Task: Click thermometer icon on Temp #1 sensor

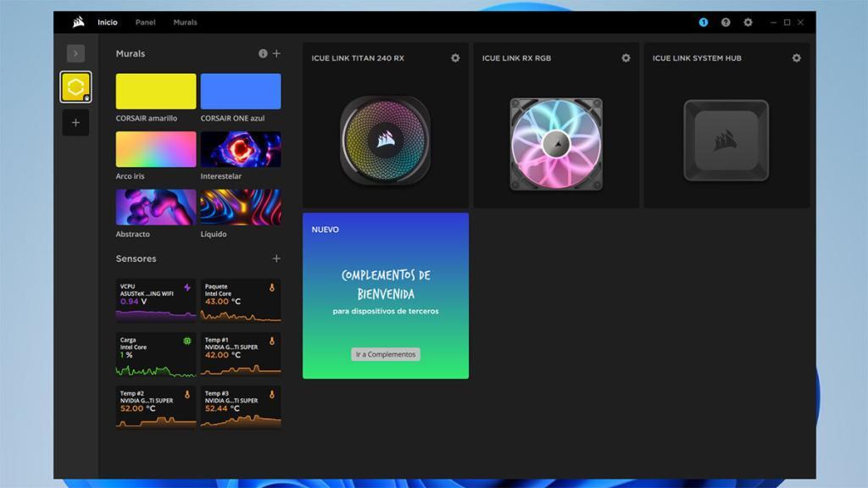Action: [x=272, y=341]
